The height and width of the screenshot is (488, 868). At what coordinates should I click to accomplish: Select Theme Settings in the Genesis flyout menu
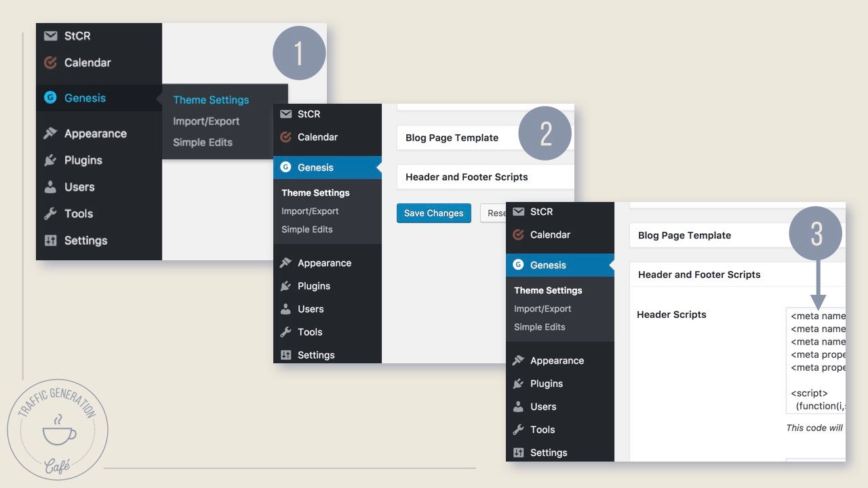211,100
